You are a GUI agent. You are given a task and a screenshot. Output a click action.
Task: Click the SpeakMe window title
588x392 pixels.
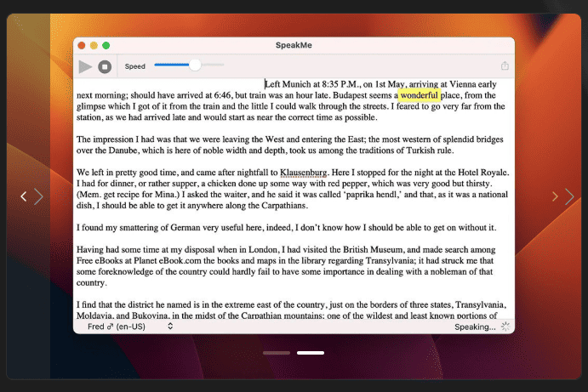(x=294, y=45)
